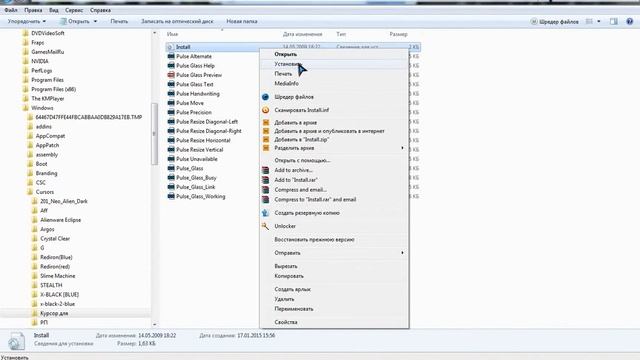Click the Add to archive WinRAR icon
This screenshot has height=360, width=640.
265,170
